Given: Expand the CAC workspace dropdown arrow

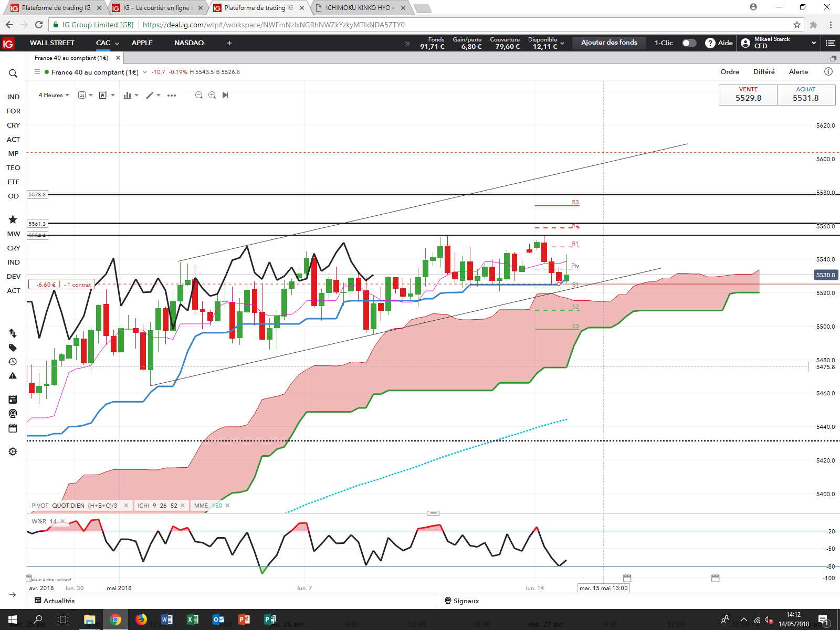Looking at the screenshot, I should tap(117, 44).
